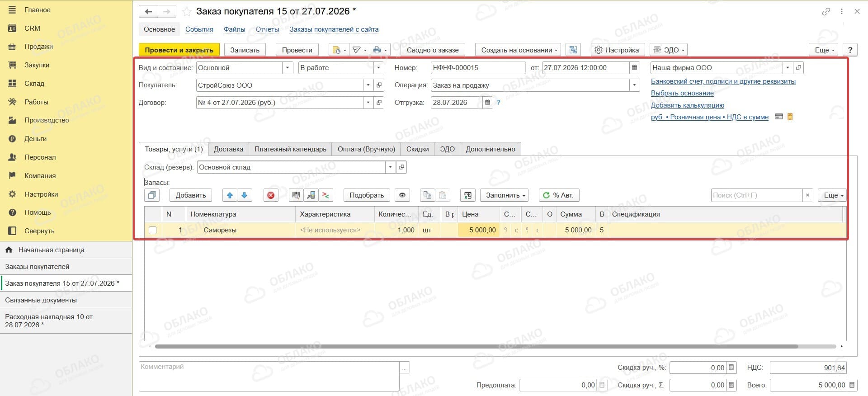
Task: Open the Выбрать основание link
Action: pos(682,93)
